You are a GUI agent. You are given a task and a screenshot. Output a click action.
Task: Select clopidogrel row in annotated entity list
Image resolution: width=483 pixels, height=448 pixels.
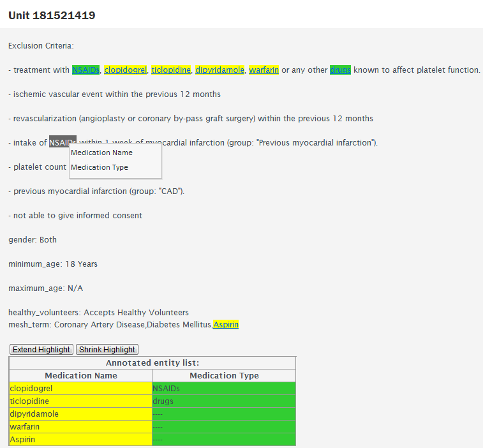[80, 389]
